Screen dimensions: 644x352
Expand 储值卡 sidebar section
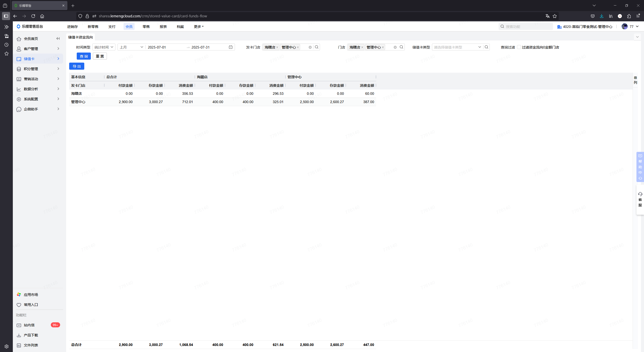[38, 59]
